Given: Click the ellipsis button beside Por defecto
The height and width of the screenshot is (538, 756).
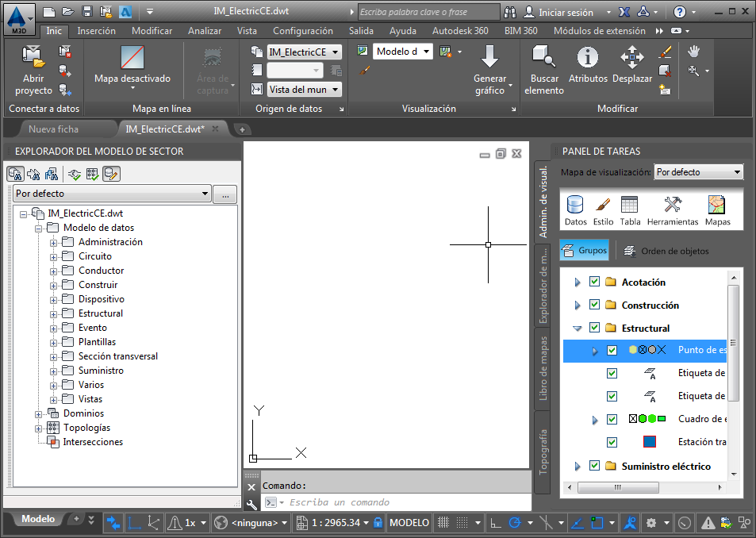Looking at the screenshot, I should [225, 194].
